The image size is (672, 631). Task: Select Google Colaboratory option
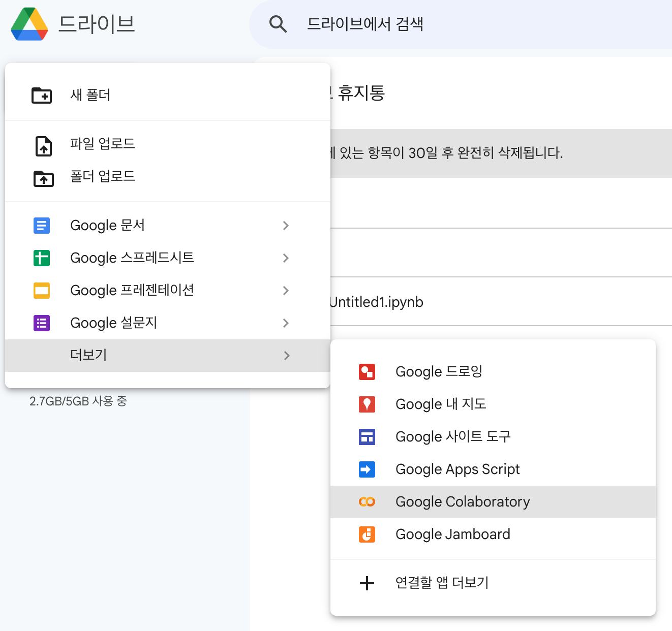[493, 501]
